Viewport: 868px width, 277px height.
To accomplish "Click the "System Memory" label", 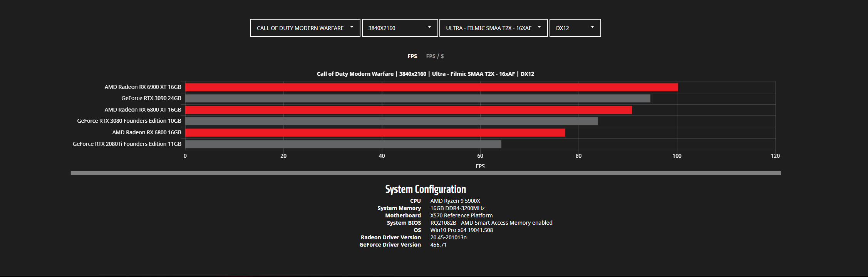I will (399, 208).
